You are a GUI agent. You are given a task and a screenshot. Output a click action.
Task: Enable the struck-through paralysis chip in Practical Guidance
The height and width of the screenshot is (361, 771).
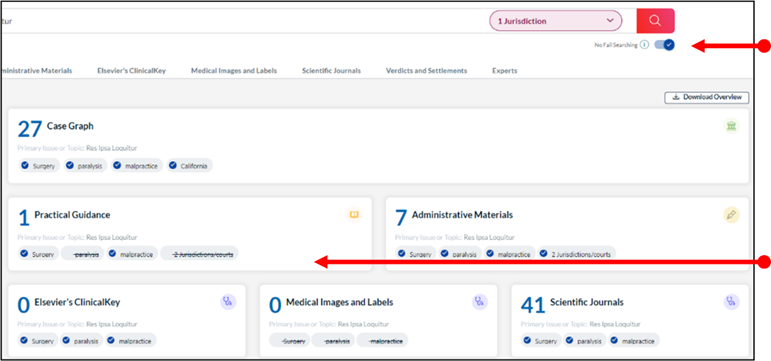point(83,254)
